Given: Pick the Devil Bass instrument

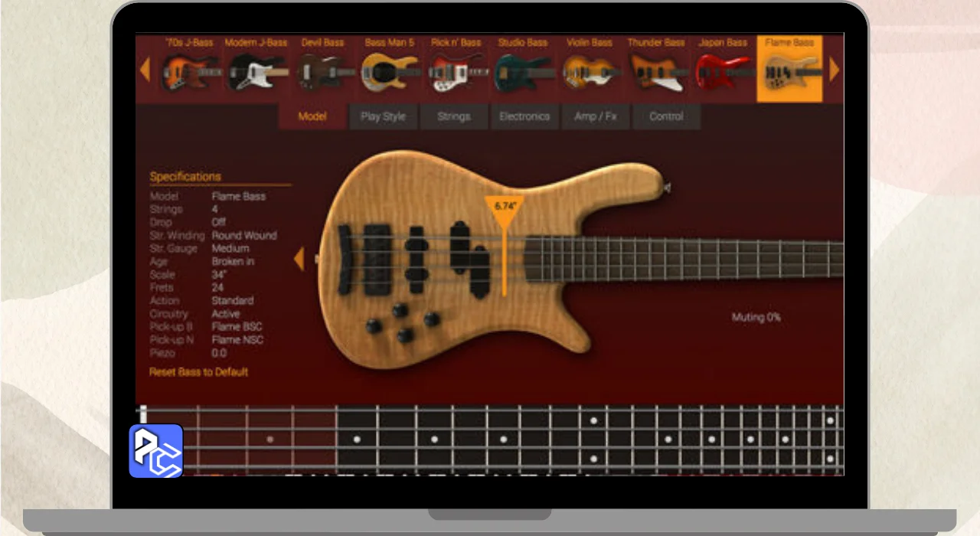Looking at the screenshot, I should pyautogui.click(x=323, y=68).
